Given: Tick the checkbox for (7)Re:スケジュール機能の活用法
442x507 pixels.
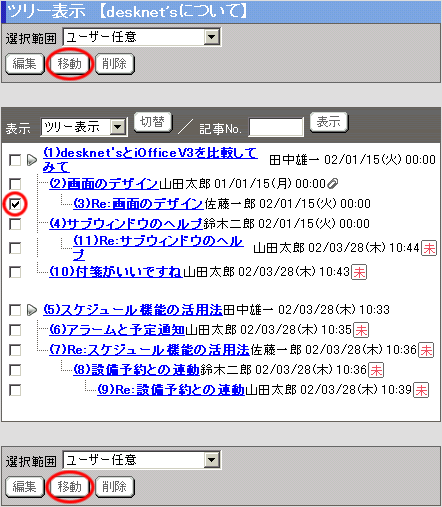Looking at the screenshot, I should click(15, 350).
